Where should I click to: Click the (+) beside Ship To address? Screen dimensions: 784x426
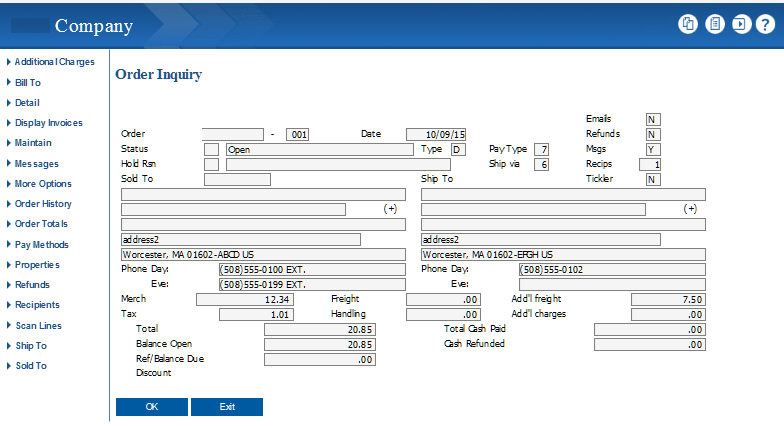(690, 209)
